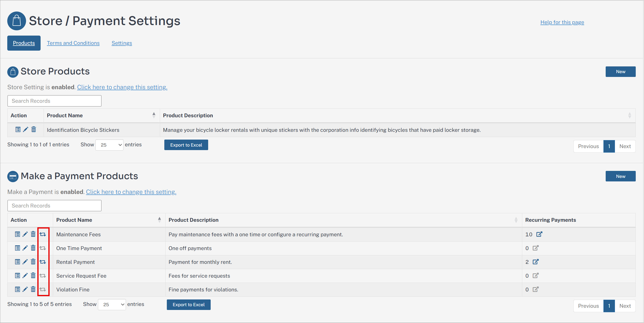Image resolution: width=644 pixels, height=323 pixels.
Task: Export Store Products to Excel
Action: point(186,145)
